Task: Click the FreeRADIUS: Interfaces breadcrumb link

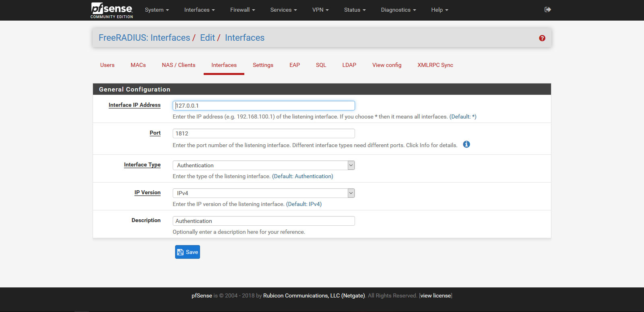Action: tap(144, 37)
